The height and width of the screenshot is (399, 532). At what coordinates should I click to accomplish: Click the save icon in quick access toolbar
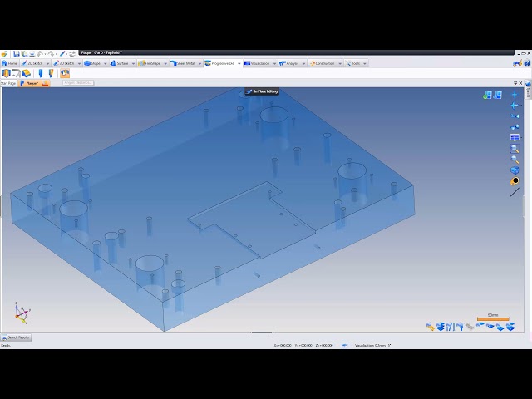(x=16, y=54)
